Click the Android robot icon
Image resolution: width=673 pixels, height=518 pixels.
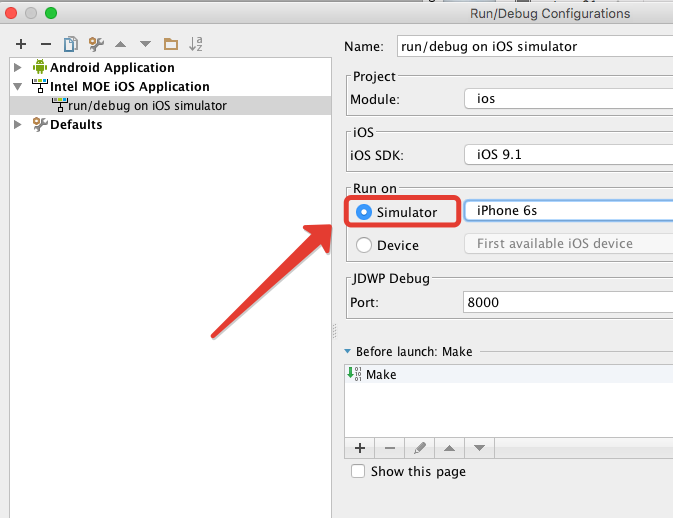pyautogui.click(x=40, y=67)
